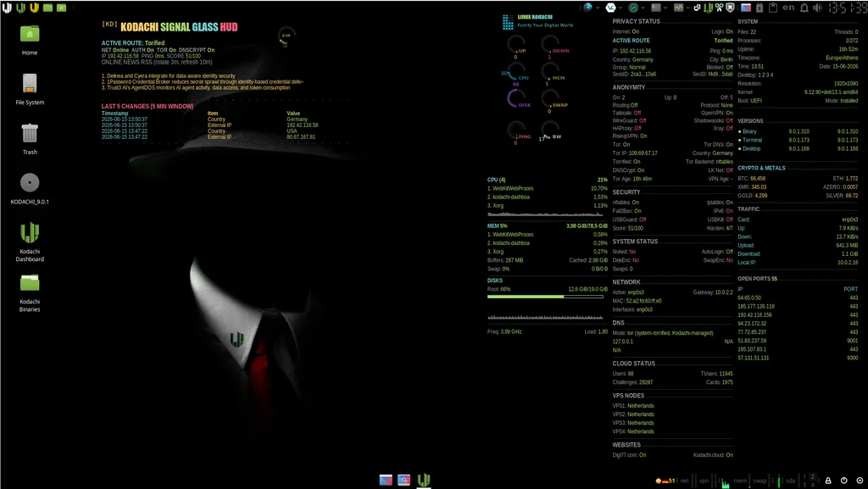
Task: Open the green home folder launcher in the top panel
Action: tap(61, 8)
